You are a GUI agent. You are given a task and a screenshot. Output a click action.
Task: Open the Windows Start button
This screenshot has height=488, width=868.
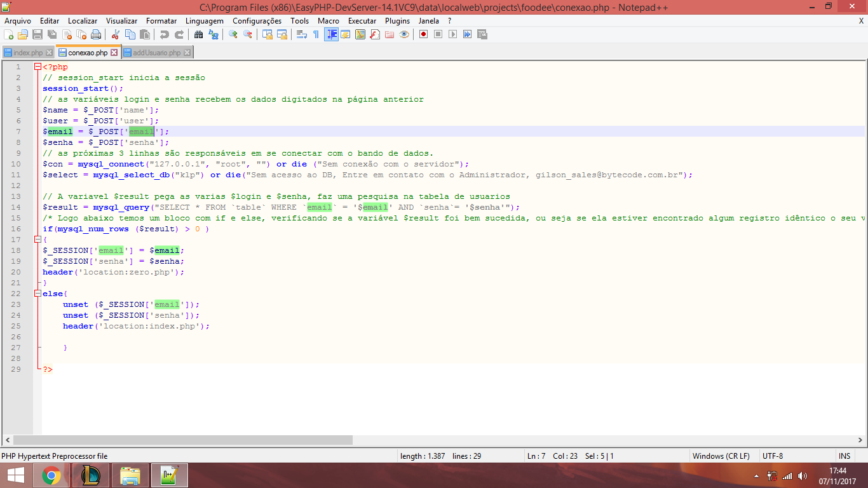coord(15,475)
